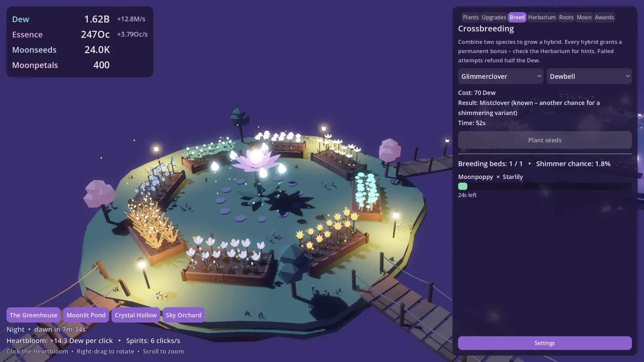The height and width of the screenshot is (362, 644).
Task: Click the Dew resource total
Action: pos(97,19)
